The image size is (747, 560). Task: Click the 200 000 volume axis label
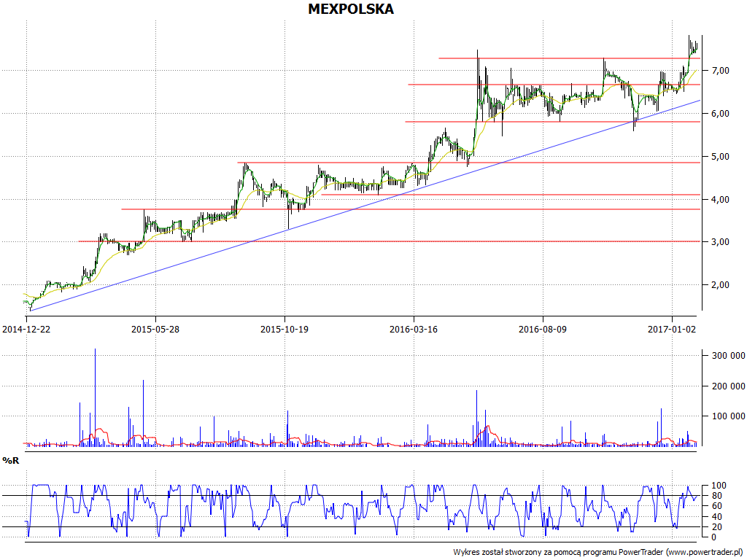click(x=729, y=386)
